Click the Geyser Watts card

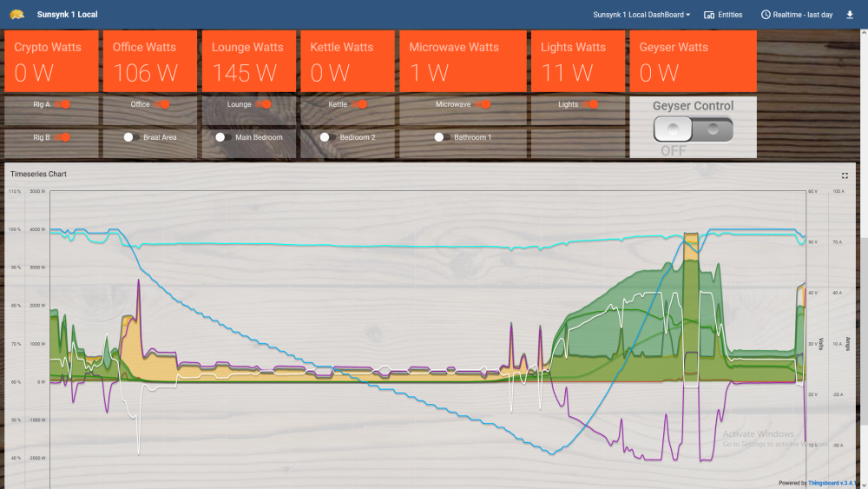693,61
